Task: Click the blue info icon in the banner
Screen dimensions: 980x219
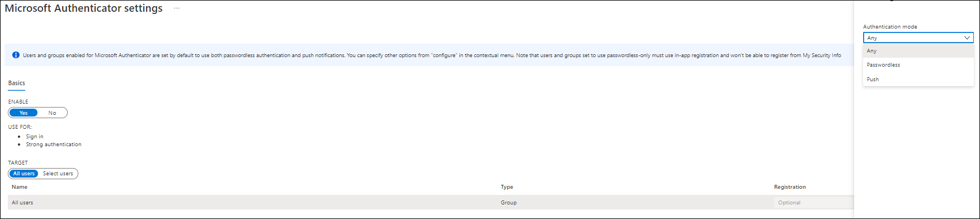Action: tap(16, 55)
